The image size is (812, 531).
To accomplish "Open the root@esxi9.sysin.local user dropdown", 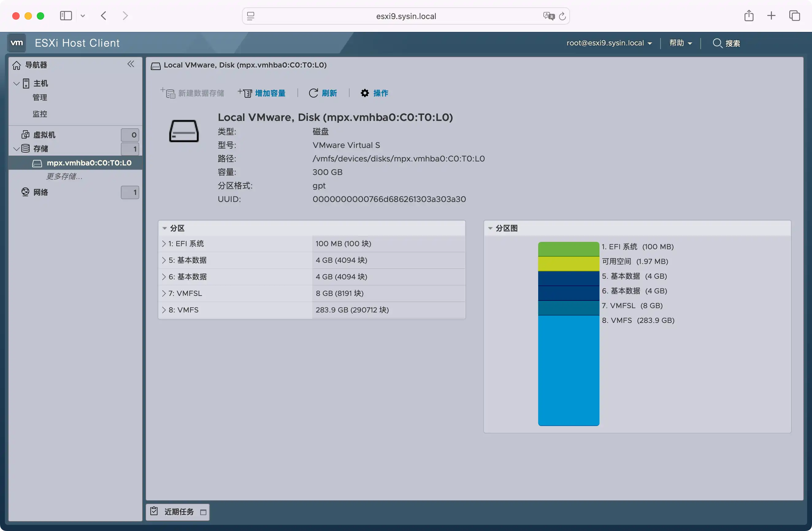I will coord(610,43).
